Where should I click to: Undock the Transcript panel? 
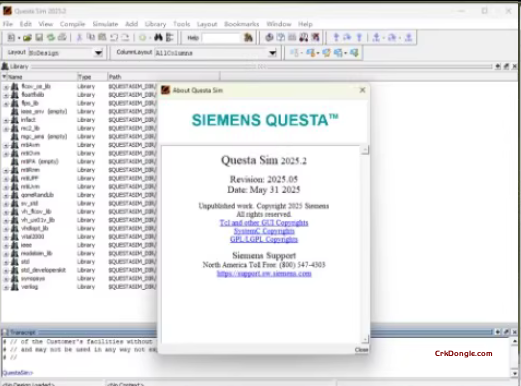(x=506, y=332)
